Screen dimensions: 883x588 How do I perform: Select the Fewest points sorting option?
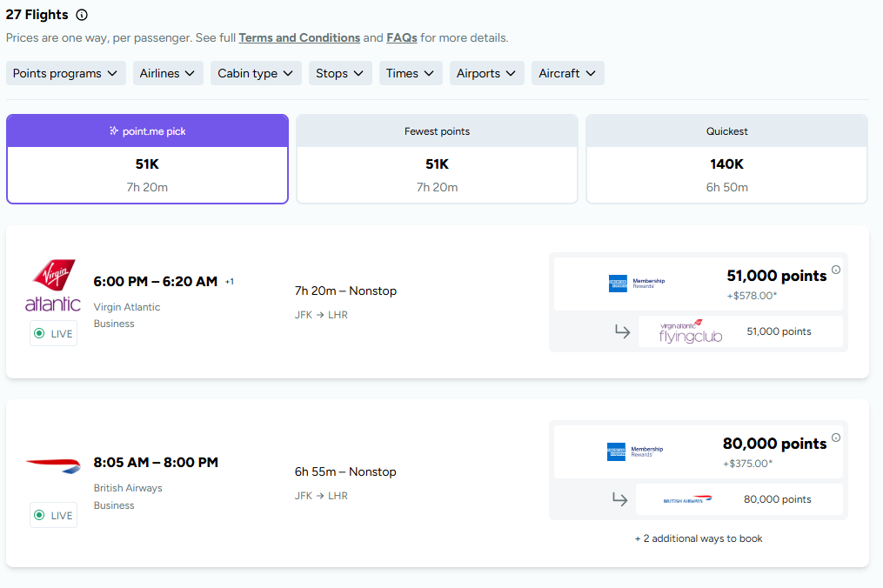(437, 159)
